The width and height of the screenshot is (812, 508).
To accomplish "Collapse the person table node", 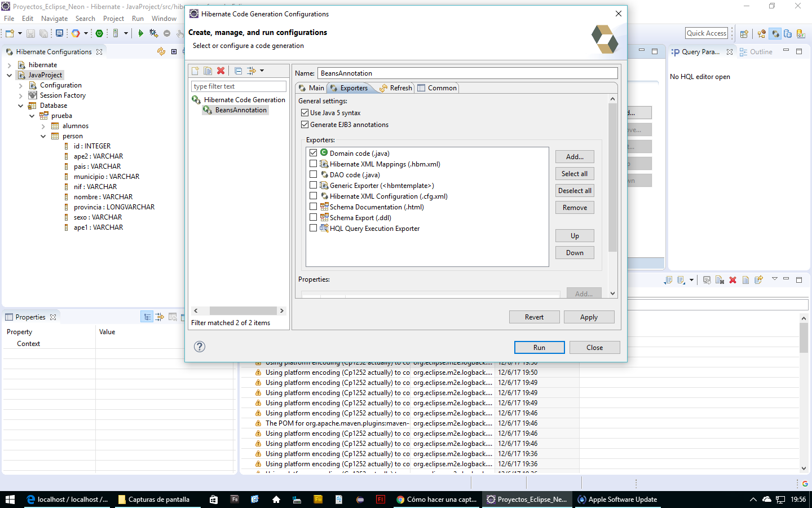I will click(x=43, y=136).
